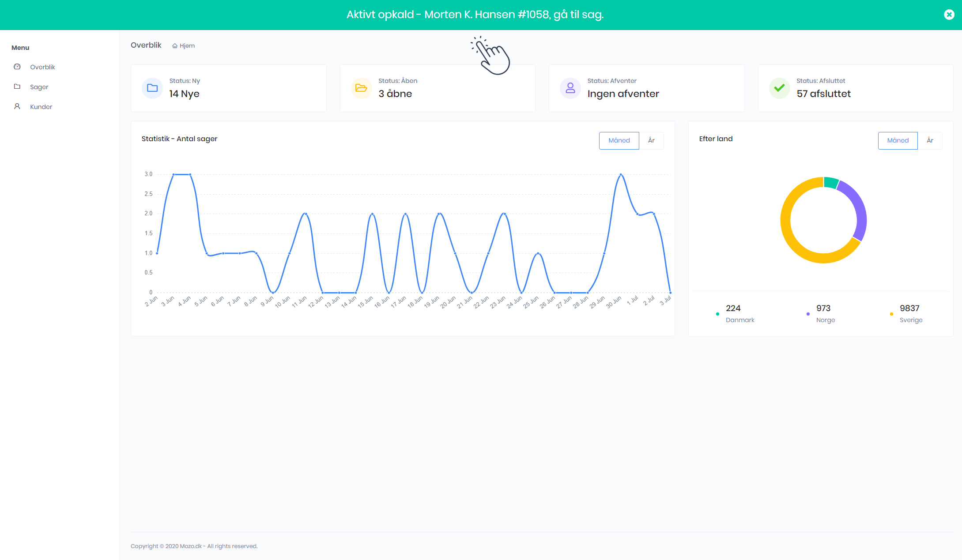The width and height of the screenshot is (962, 560).
Task: Select Måned on the Statistik chart
Action: (619, 140)
